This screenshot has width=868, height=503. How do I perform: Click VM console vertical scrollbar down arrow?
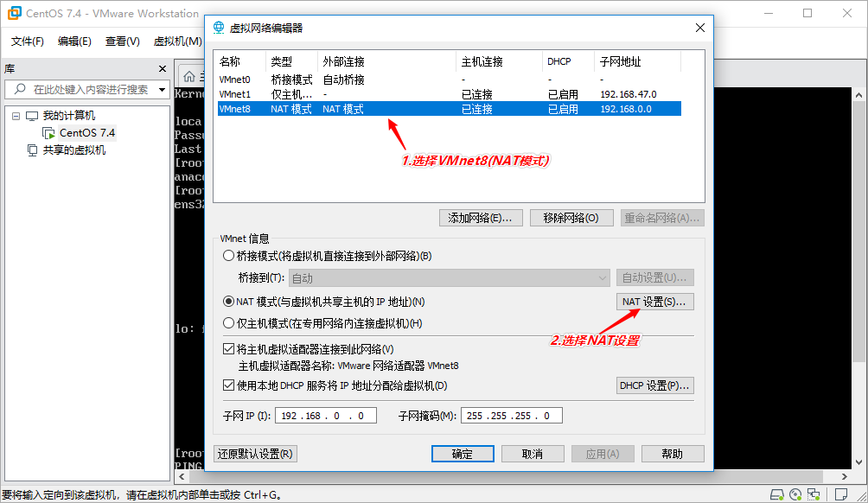point(858,462)
